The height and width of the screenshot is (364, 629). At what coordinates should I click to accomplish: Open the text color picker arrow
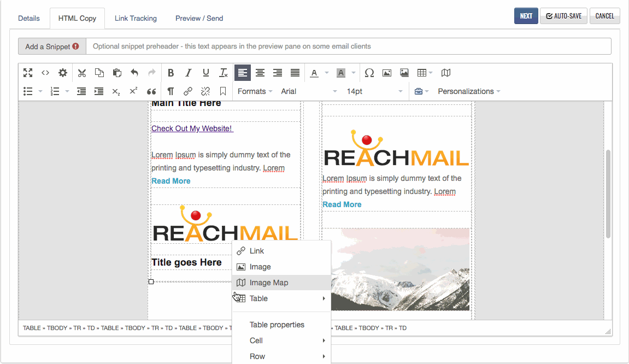pos(327,73)
